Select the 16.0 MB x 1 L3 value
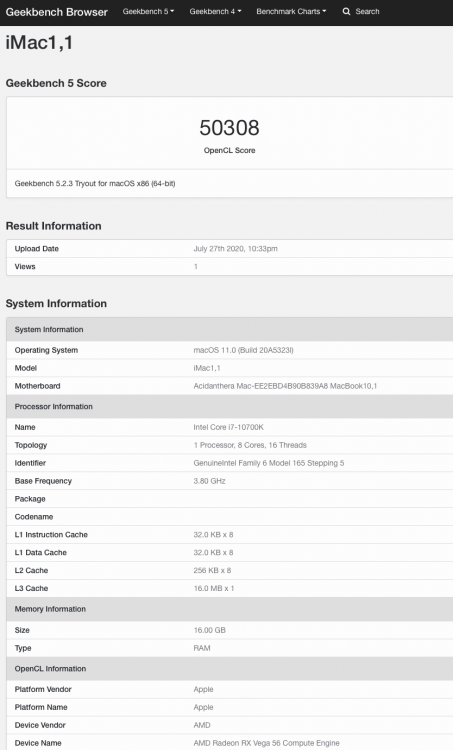The height and width of the screenshot is (750, 453). tap(214, 588)
